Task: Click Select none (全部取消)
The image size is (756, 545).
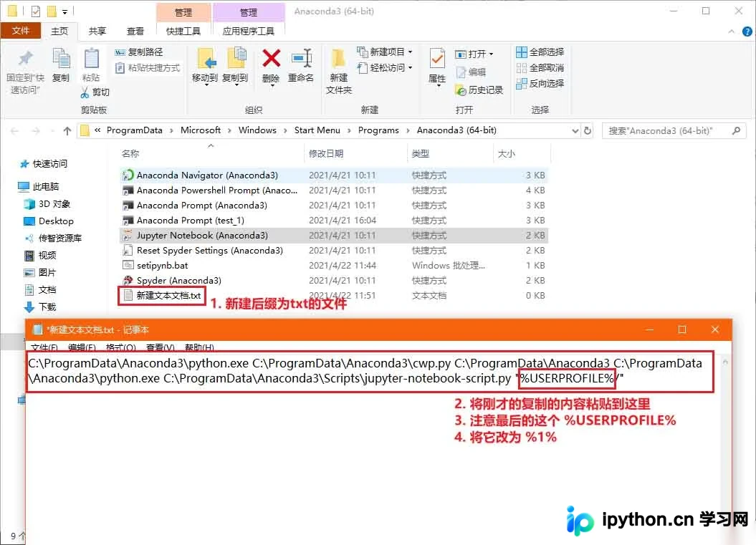Action: pyautogui.click(x=540, y=68)
